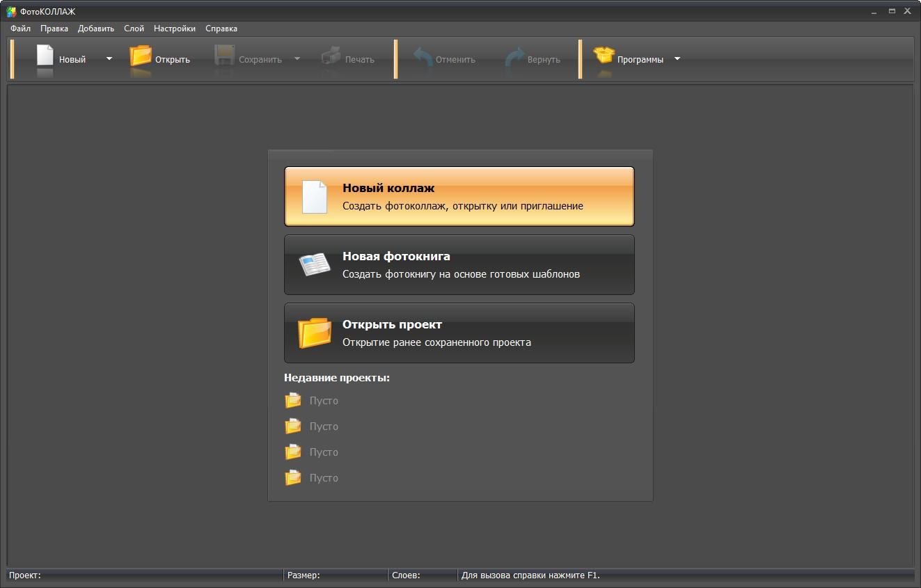The height and width of the screenshot is (588, 921).
Task: Open the Настройки menu
Action: point(175,29)
